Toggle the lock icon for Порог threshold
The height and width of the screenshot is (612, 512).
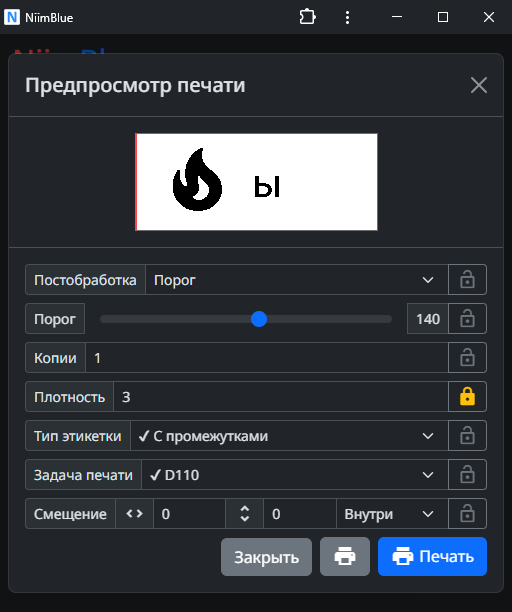tap(467, 318)
